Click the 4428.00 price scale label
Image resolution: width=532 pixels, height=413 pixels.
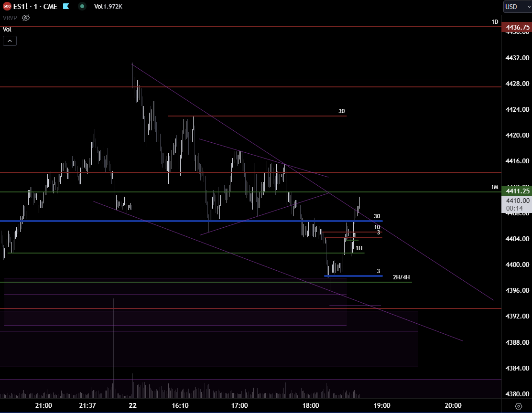517,84
